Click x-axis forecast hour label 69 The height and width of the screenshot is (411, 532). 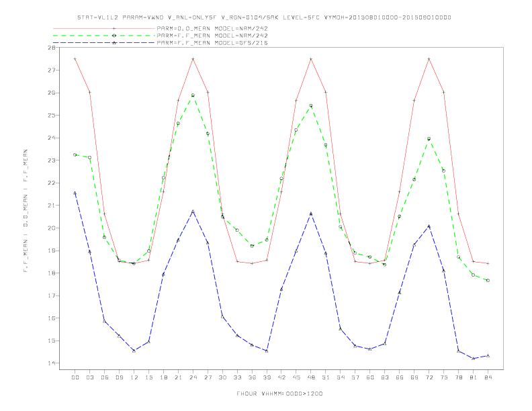pyautogui.click(x=414, y=377)
